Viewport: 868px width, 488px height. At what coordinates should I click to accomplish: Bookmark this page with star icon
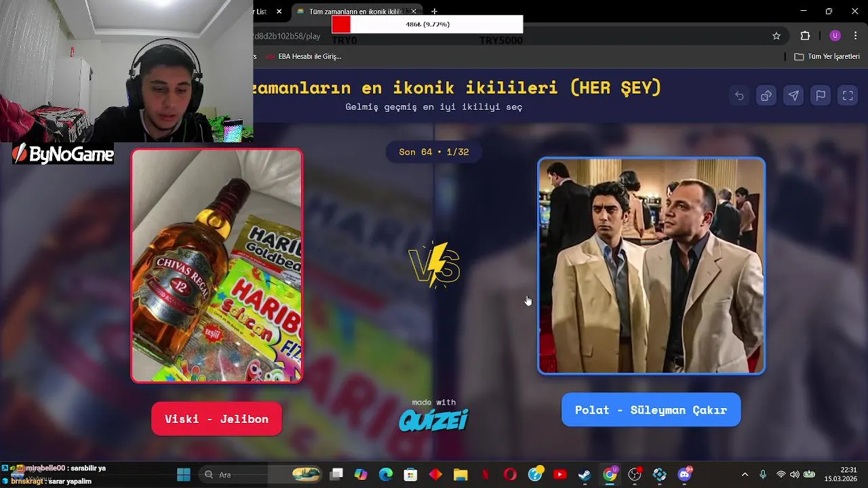tap(776, 36)
